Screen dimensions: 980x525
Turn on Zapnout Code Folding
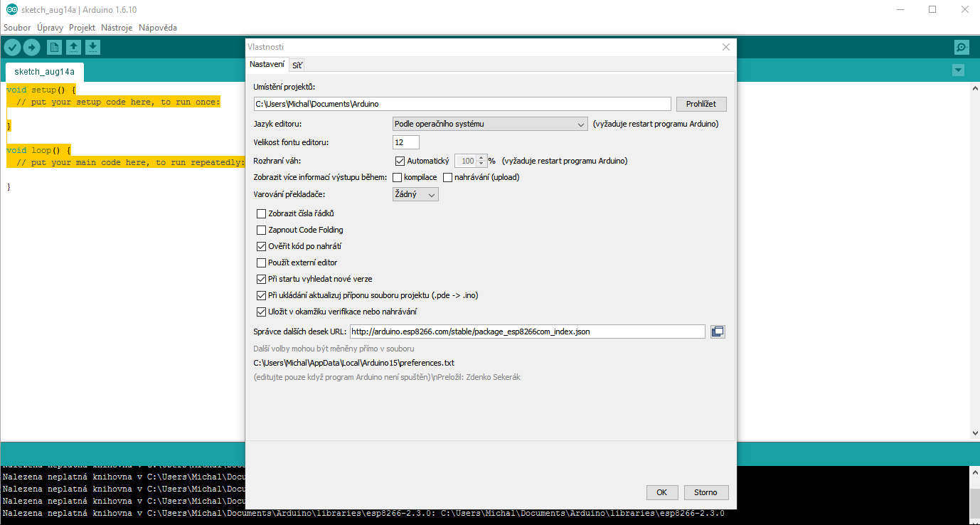260,229
